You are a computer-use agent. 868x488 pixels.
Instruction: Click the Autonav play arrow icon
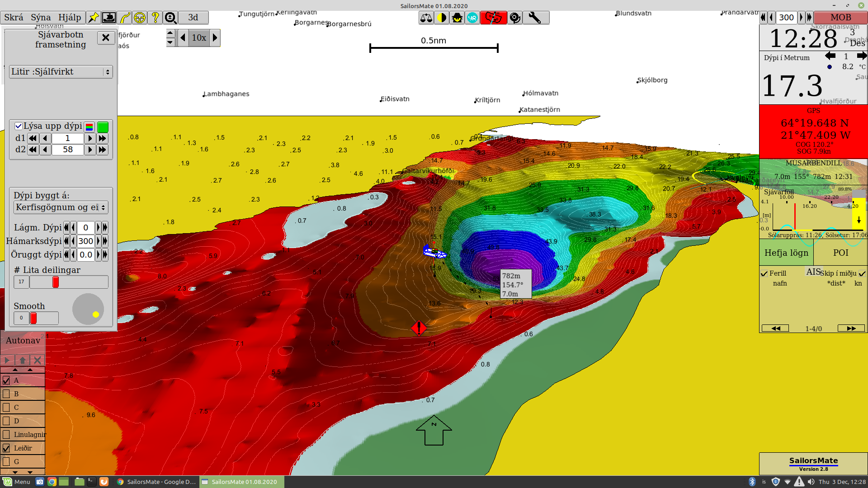[7, 360]
